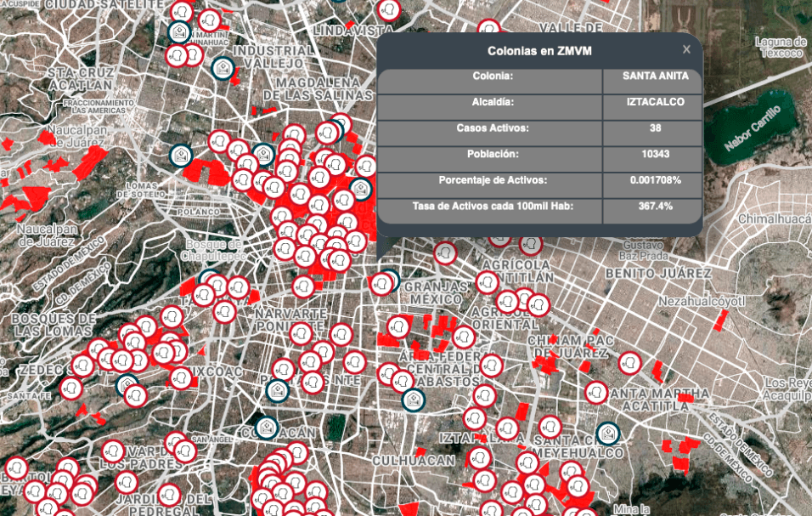Select teal house marker north of Lomas de Sotelo
This screenshot has width=812, height=516.
coord(179,156)
